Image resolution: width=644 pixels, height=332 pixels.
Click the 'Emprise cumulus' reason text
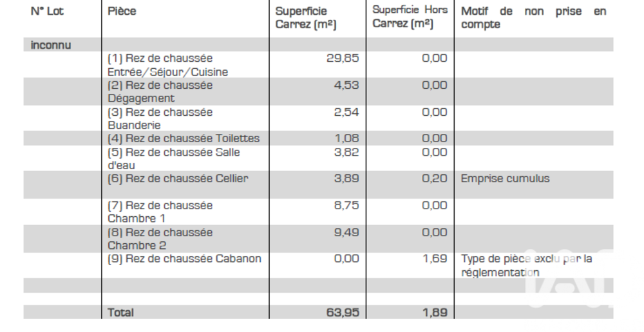(505, 178)
